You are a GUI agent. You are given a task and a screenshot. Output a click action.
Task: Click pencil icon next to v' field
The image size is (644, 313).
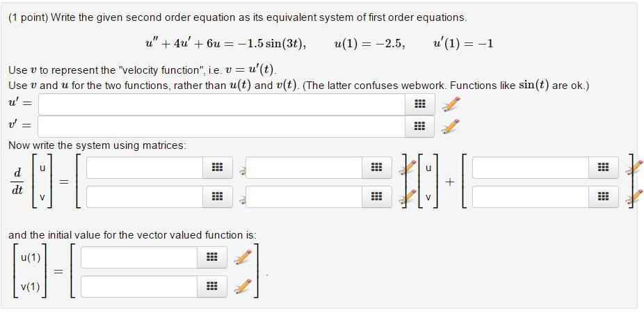(451, 126)
